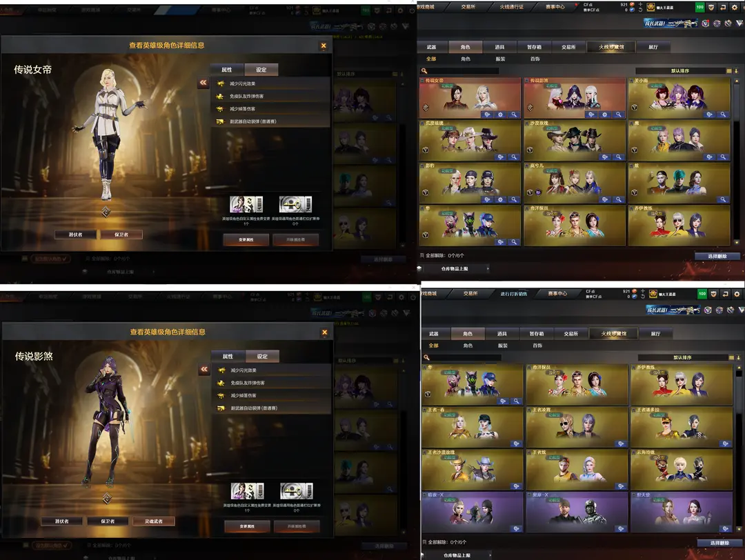
Task: Open 进行打折销售 top menu tab
Action: pos(521,294)
